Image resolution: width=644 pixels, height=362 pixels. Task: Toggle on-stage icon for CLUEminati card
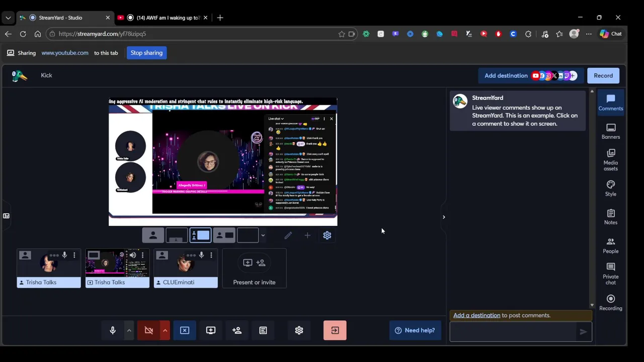tap(162, 255)
